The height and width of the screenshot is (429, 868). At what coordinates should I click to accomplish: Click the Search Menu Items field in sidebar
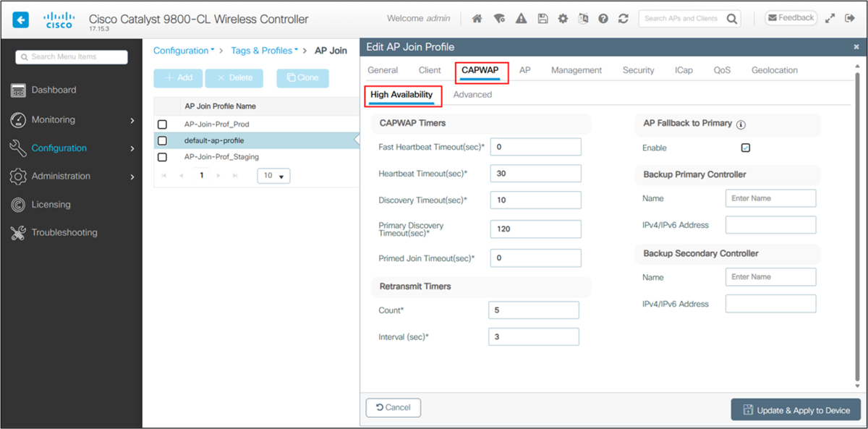72,57
